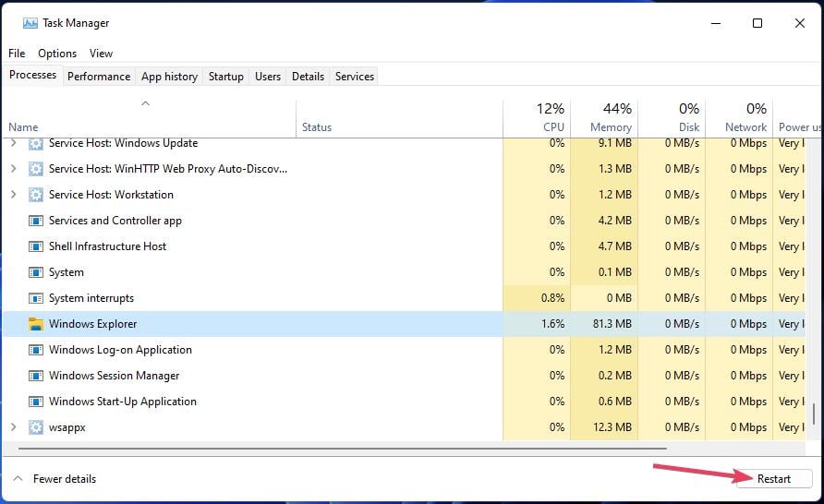The image size is (824, 504).
Task: Switch to the App history tab
Action: point(169,77)
